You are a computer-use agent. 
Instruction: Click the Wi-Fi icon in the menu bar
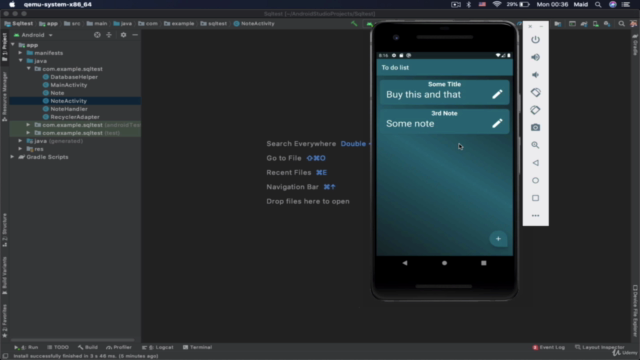[497, 4]
